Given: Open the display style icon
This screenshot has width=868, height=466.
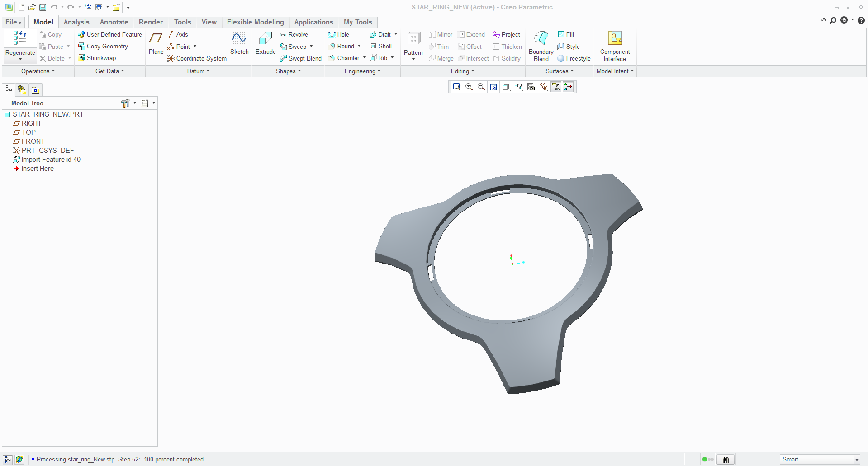Looking at the screenshot, I should tap(506, 87).
